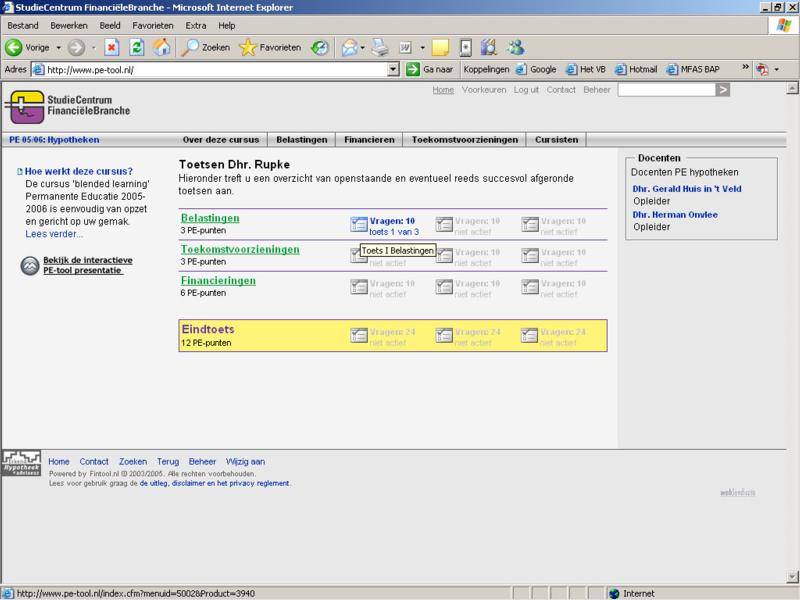This screenshot has width=800, height=600.
Task: Click the Zoeken magnifier icon
Action: 191,47
